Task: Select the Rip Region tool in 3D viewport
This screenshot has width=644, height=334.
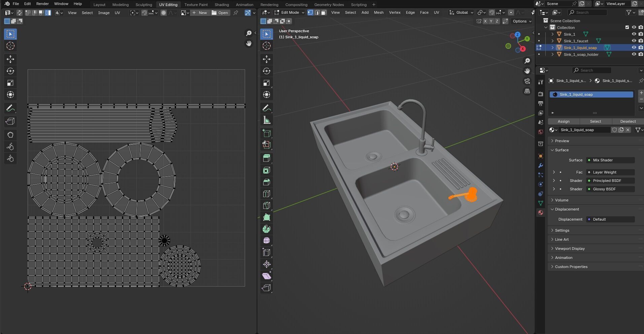Action: coord(267,288)
